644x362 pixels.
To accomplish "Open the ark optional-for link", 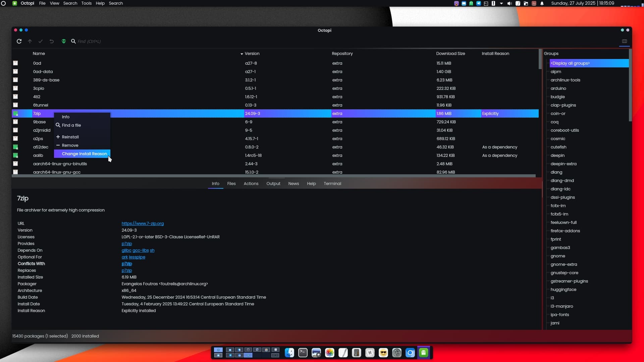I will tap(124, 257).
